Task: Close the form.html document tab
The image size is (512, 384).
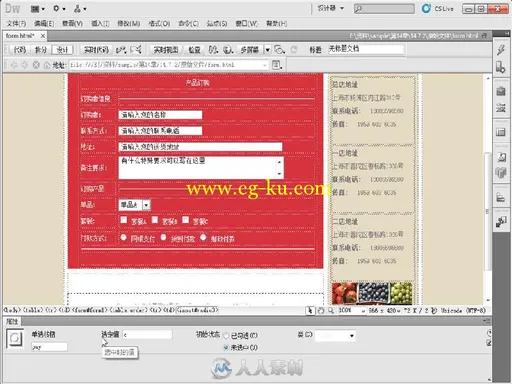Action: pyautogui.click(x=43, y=35)
